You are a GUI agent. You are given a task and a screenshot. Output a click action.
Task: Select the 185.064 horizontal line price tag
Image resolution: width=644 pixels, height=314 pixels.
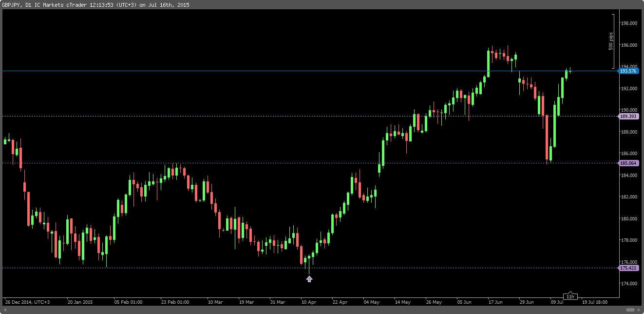click(x=628, y=163)
